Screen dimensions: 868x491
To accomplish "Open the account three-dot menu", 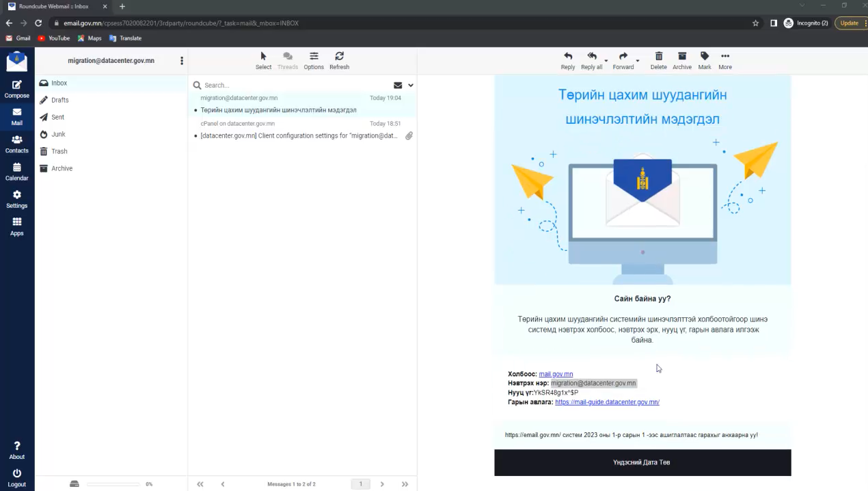I will coord(182,61).
